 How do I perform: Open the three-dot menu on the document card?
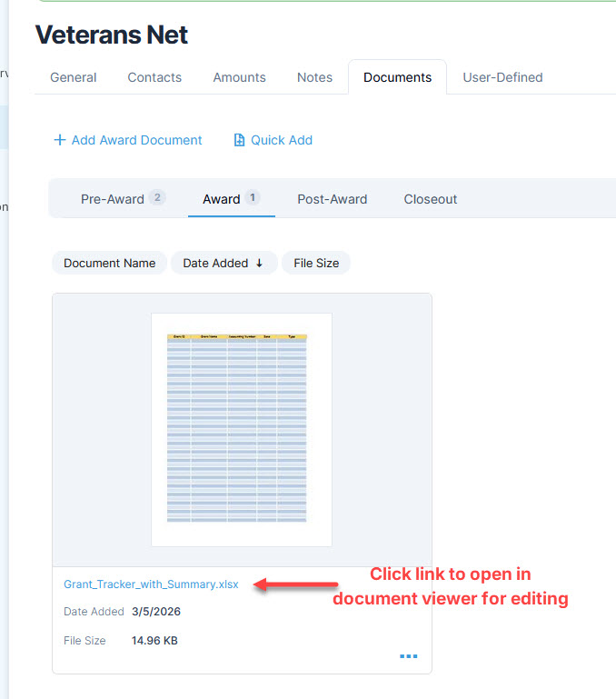click(409, 656)
